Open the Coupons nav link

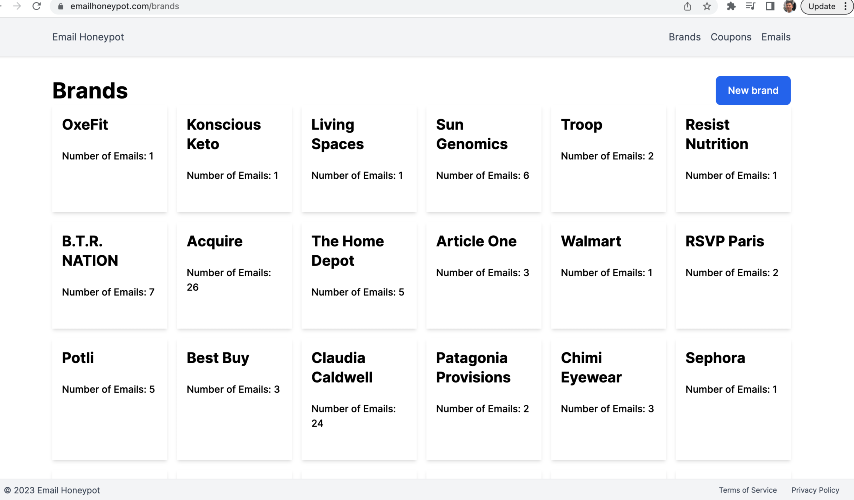(x=730, y=37)
